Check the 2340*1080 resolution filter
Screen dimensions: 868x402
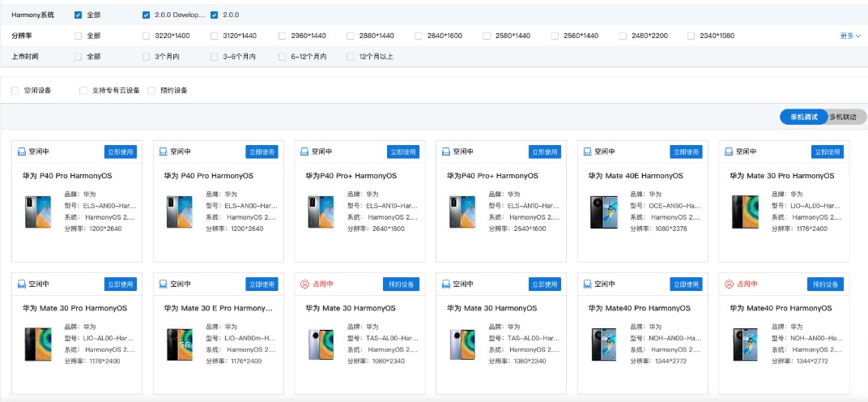pyautogui.click(x=691, y=36)
